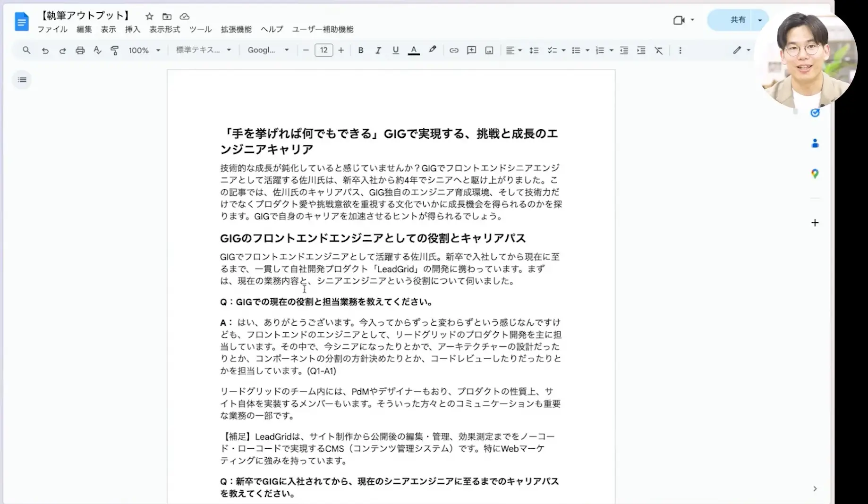This screenshot has height=504, width=868.
Task: Click the clear formatting icon
Action: point(658,50)
